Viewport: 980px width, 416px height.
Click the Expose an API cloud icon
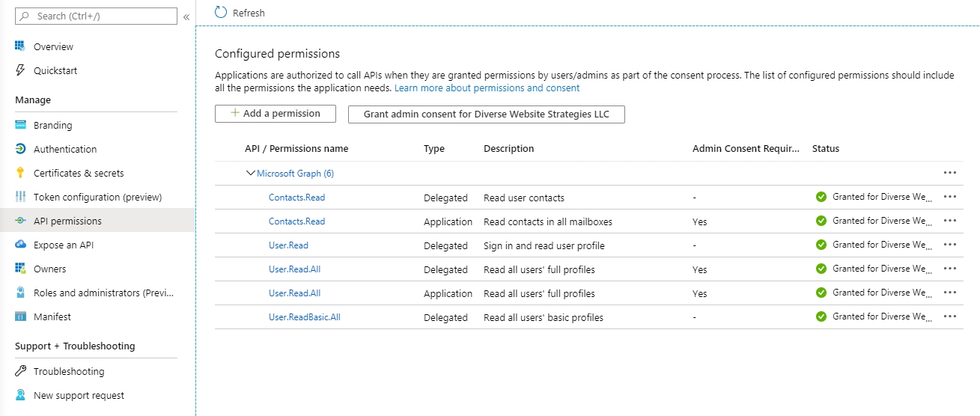(x=20, y=245)
